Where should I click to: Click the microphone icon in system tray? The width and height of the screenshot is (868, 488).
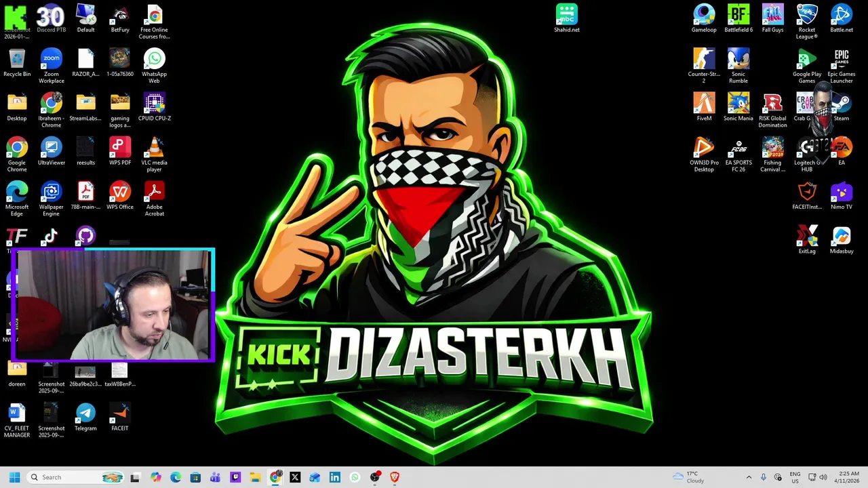764,477
